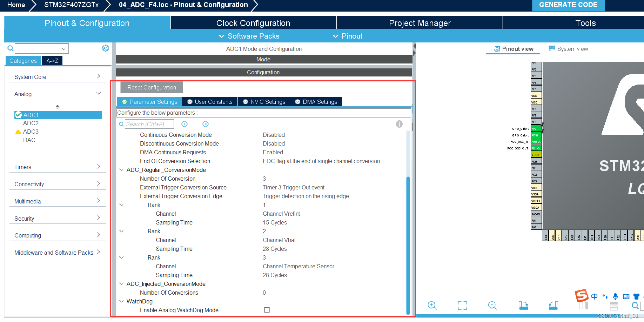Viewport: 644px width, 322px height.
Task: Select DAC in the Analog list
Action: pos(29,140)
